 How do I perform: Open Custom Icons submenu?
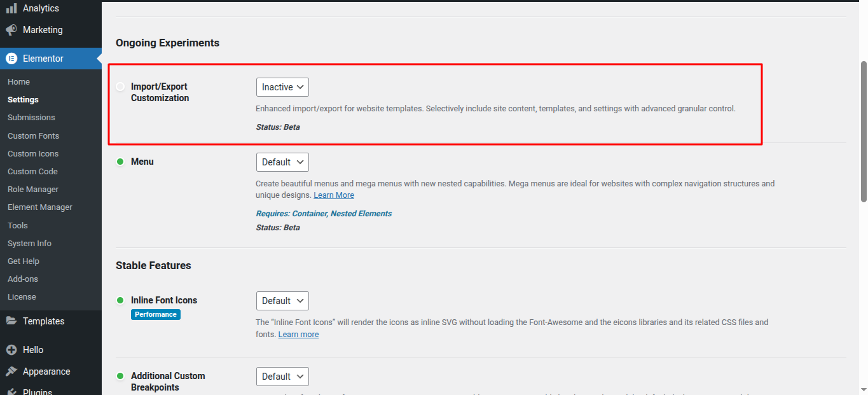(x=33, y=154)
